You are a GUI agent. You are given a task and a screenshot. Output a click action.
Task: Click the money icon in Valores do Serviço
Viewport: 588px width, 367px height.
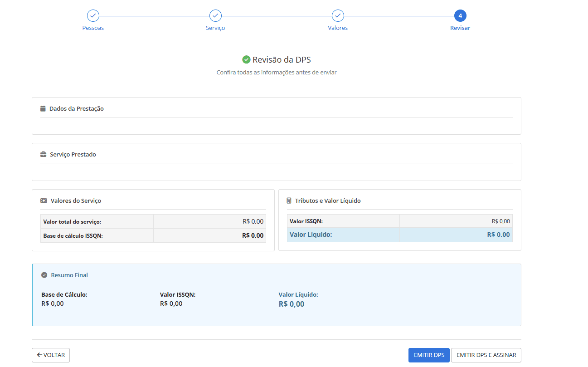tap(44, 201)
